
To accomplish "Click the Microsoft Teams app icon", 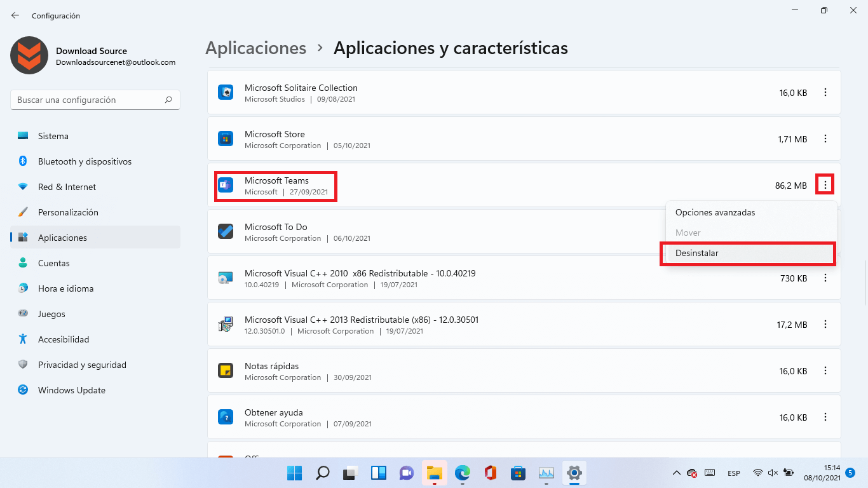I will pos(226,185).
